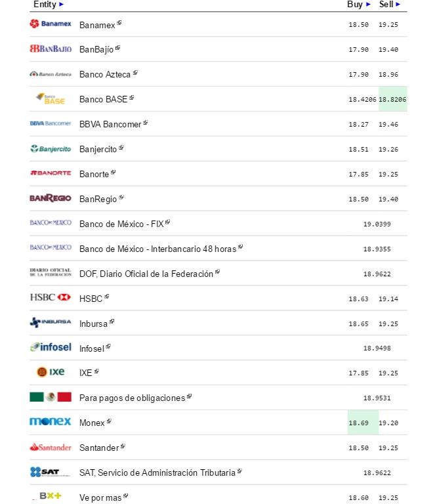435x504 pixels.
Task: Click the Santander logo icon
Action: tap(51, 447)
